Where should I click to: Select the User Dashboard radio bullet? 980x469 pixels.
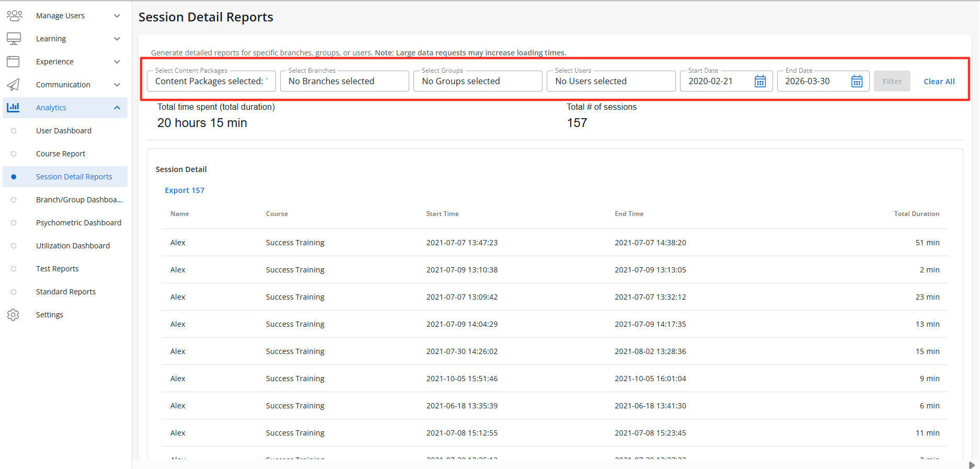point(14,131)
